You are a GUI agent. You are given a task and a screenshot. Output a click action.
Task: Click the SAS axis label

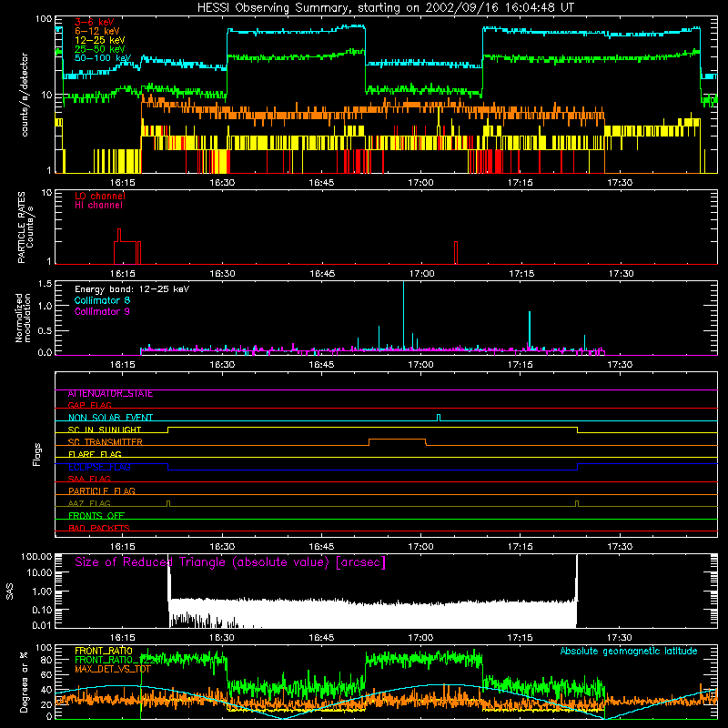pos(10,592)
